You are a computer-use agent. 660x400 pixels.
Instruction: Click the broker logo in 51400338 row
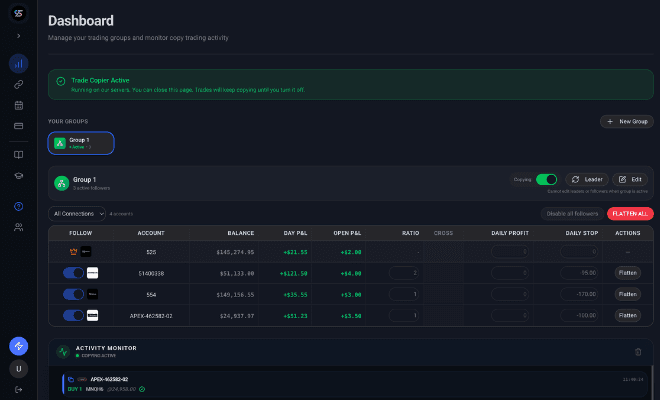(x=93, y=273)
